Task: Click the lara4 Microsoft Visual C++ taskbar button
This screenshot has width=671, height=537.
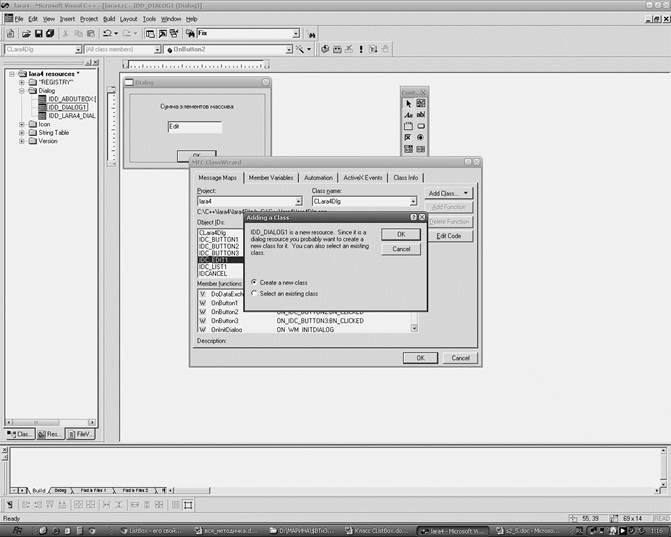Action: coord(453,531)
